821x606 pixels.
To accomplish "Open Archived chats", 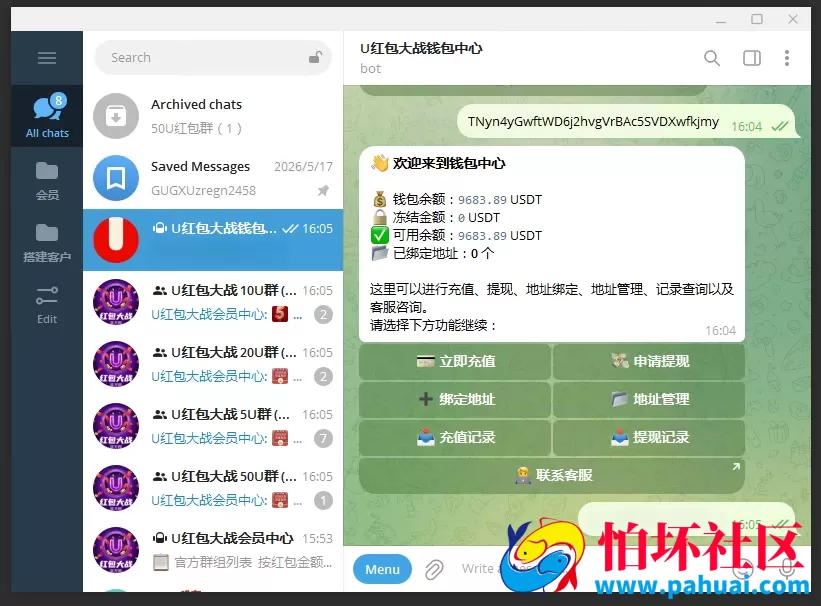I will click(213, 116).
